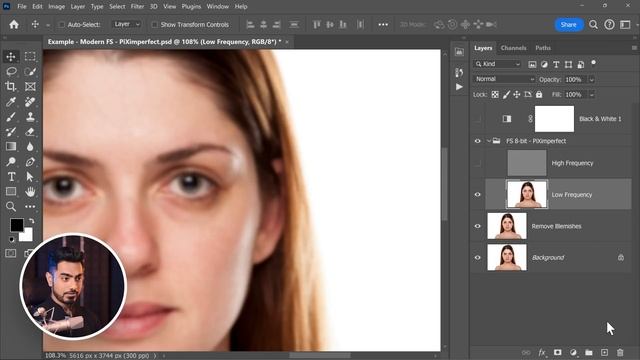The height and width of the screenshot is (360, 640).
Task: Show the Black & White 1 layer
Action: 478,119
